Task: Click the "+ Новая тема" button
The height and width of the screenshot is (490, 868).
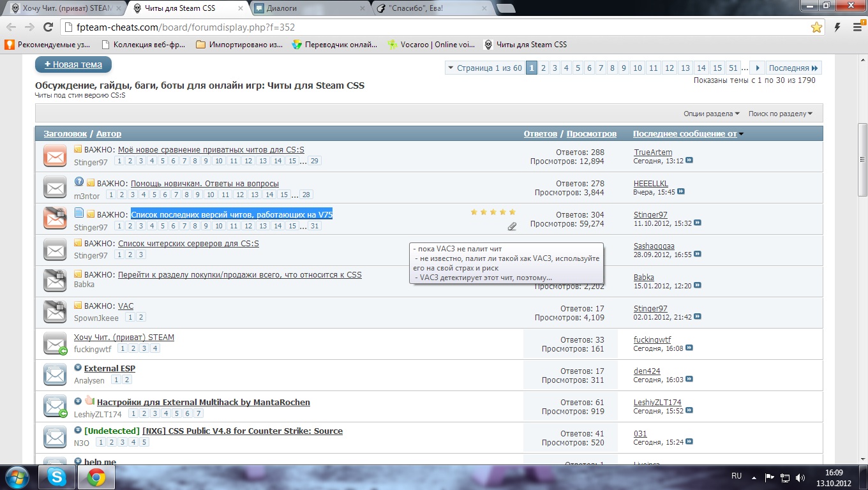Action: pyautogui.click(x=73, y=64)
